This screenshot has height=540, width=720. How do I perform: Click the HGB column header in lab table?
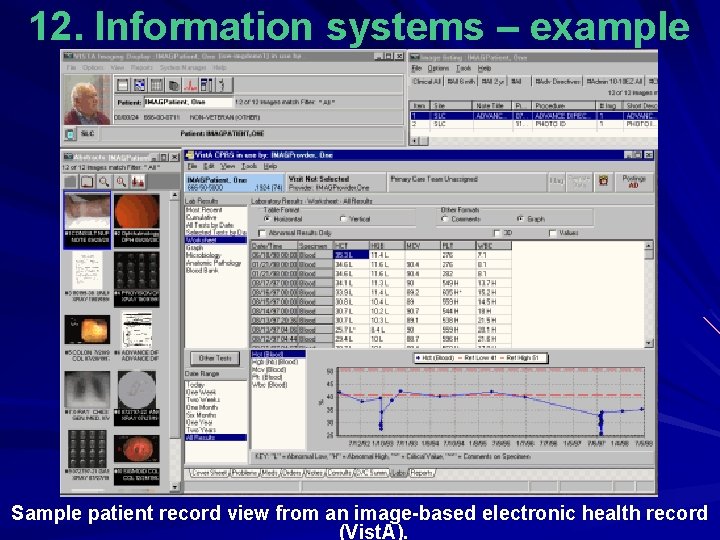tap(387, 246)
